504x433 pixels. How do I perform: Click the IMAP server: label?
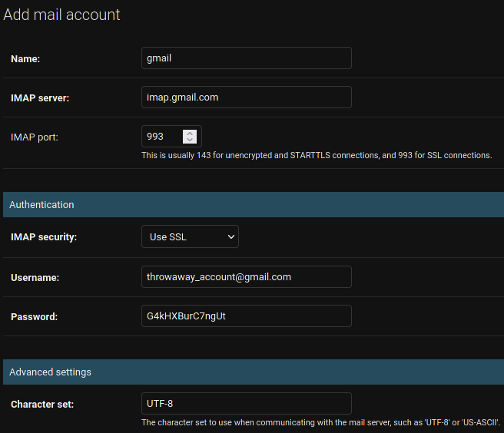(x=40, y=98)
